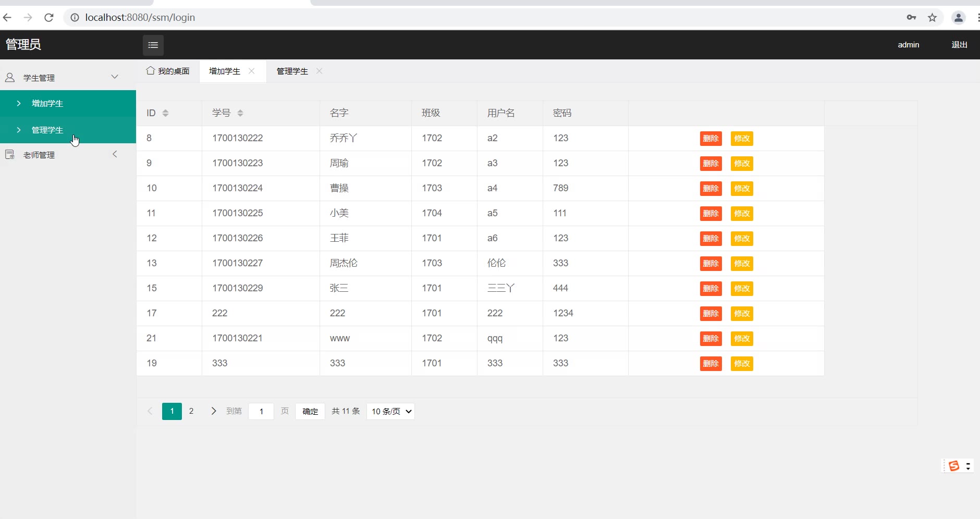Select student number 1700130222 cell
Screen dimensions: 980x519
pyautogui.click(x=261, y=138)
